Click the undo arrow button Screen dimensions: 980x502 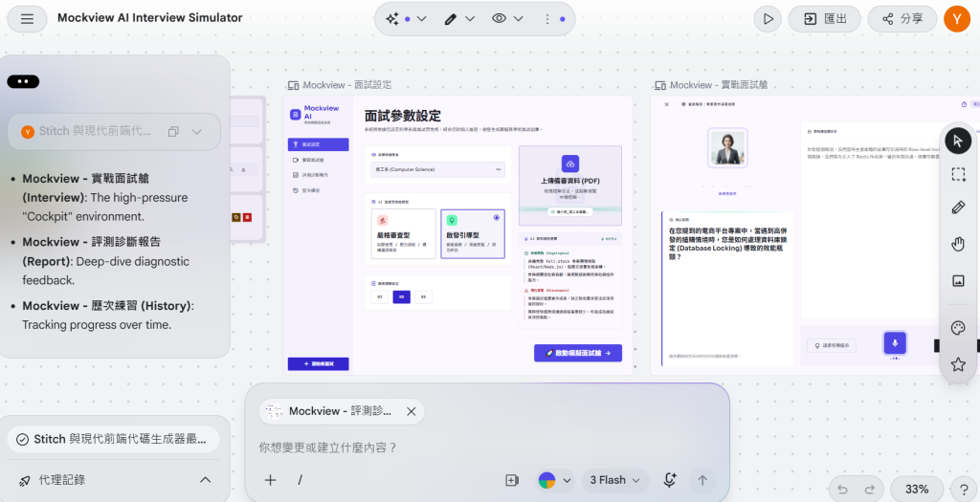tap(842, 489)
